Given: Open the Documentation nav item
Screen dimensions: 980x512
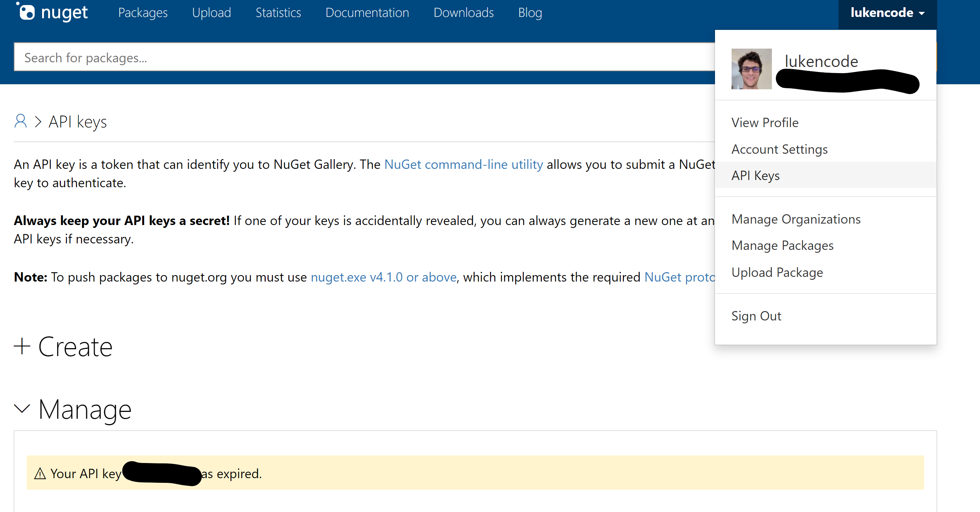Looking at the screenshot, I should click(x=367, y=13).
